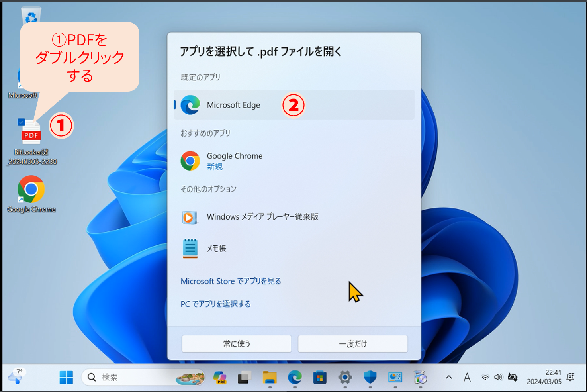Expand the hidden icons in the system tray
The height and width of the screenshot is (392, 587).
point(448,377)
